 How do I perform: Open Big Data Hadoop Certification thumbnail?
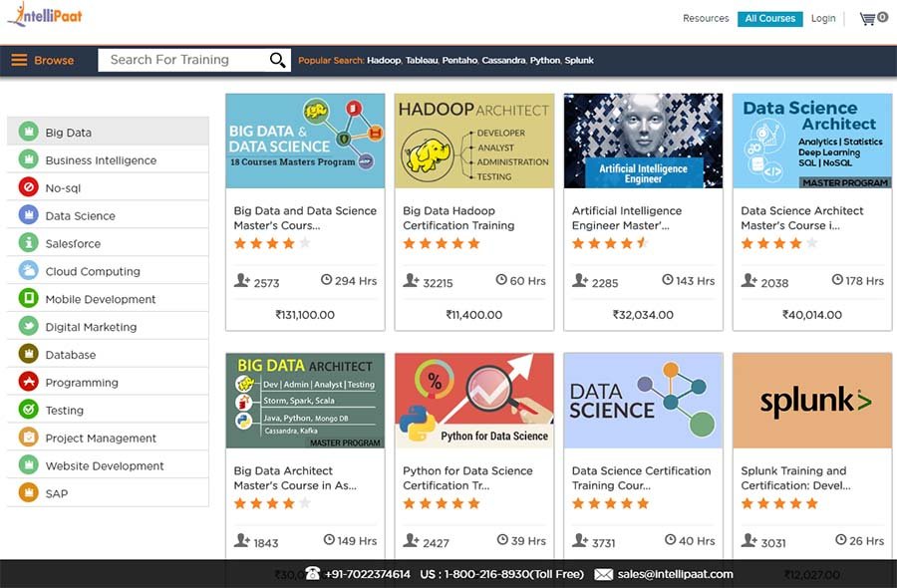coord(473,141)
